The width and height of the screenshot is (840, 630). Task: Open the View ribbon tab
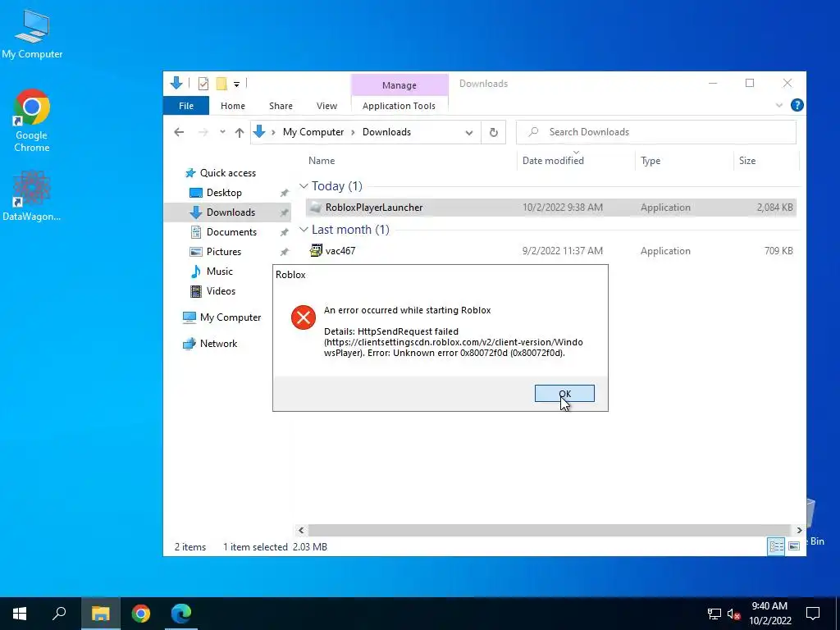(x=326, y=106)
